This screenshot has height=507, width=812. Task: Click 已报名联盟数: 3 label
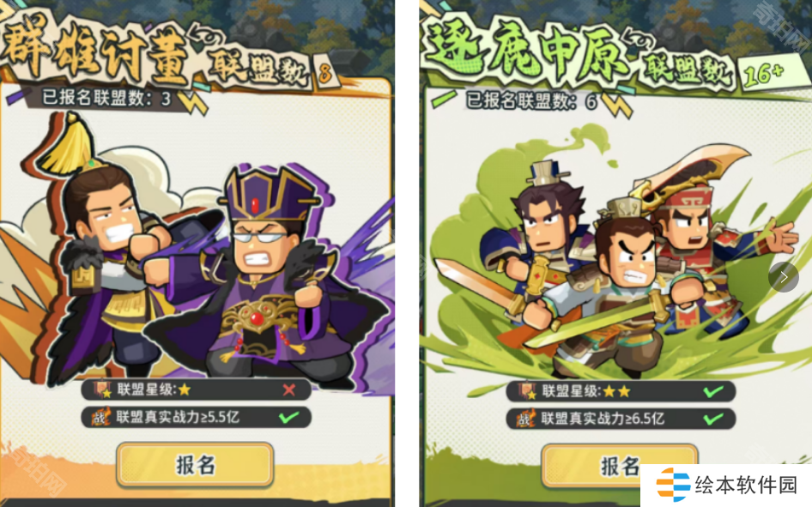(106, 97)
